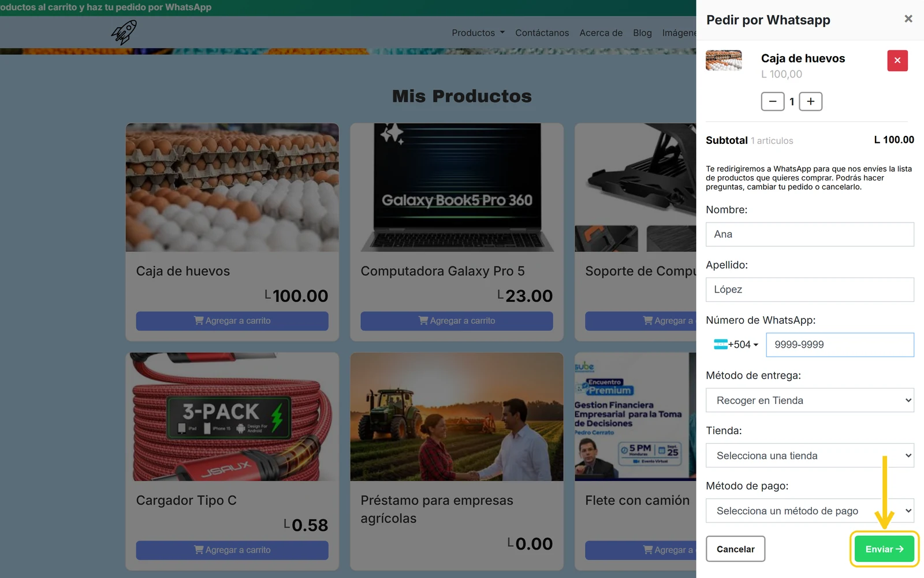924x578 pixels.
Task: Click Préstamo para empresas agrícolas title
Action: pos(437,509)
